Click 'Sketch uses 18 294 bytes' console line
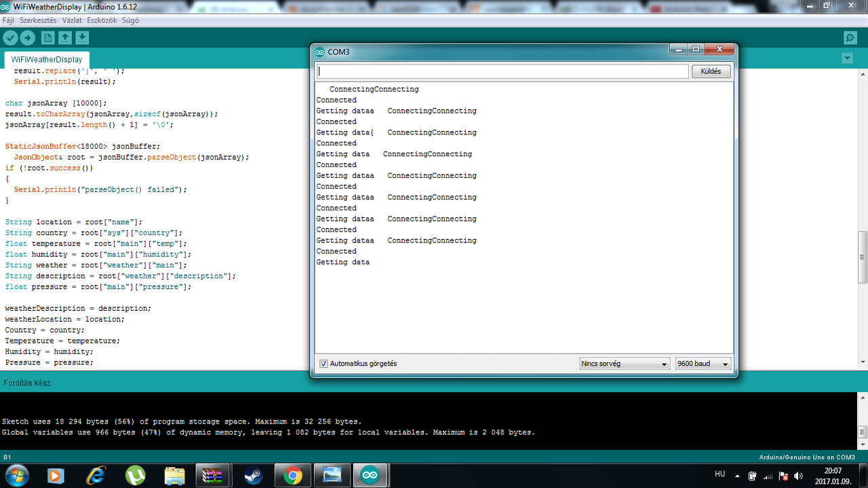The width and height of the screenshot is (868, 488). pos(182,421)
